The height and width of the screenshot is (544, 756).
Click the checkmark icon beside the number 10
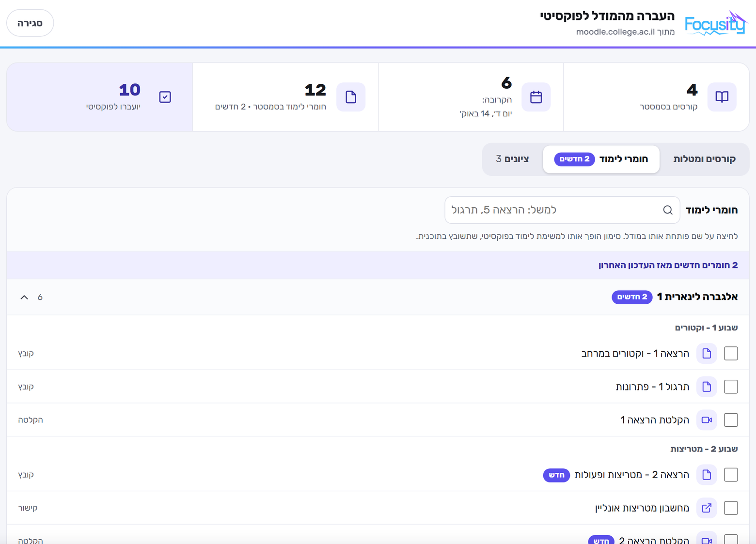(165, 97)
